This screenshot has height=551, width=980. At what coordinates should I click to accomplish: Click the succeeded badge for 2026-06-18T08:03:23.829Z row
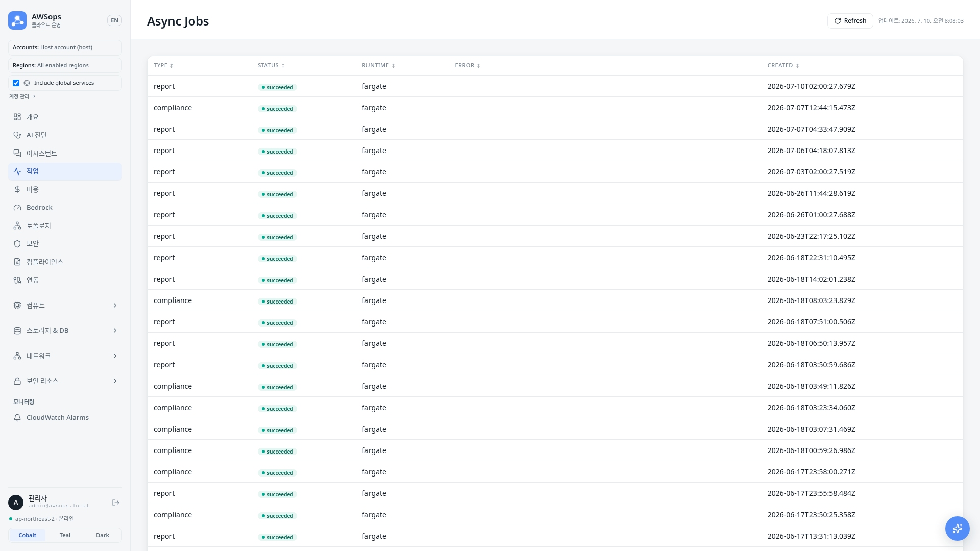(277, 302)
